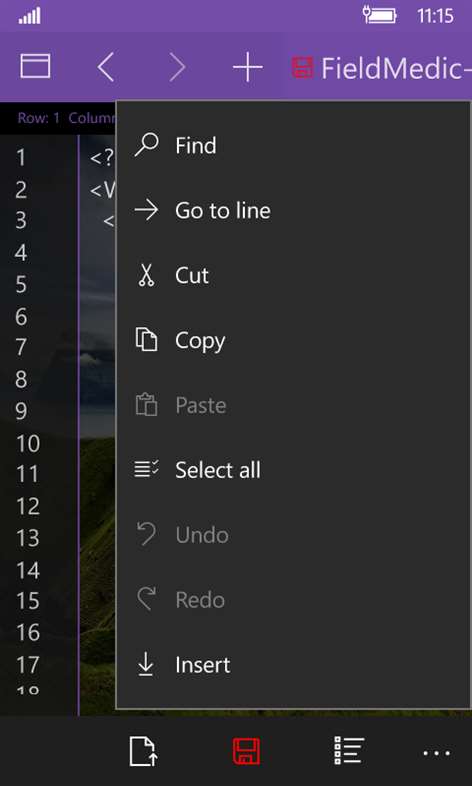Viewport: 472px width, 786px height.
Task: Click Cut in the edit menu
Action: pyautogui.click(x=293, y=275)
